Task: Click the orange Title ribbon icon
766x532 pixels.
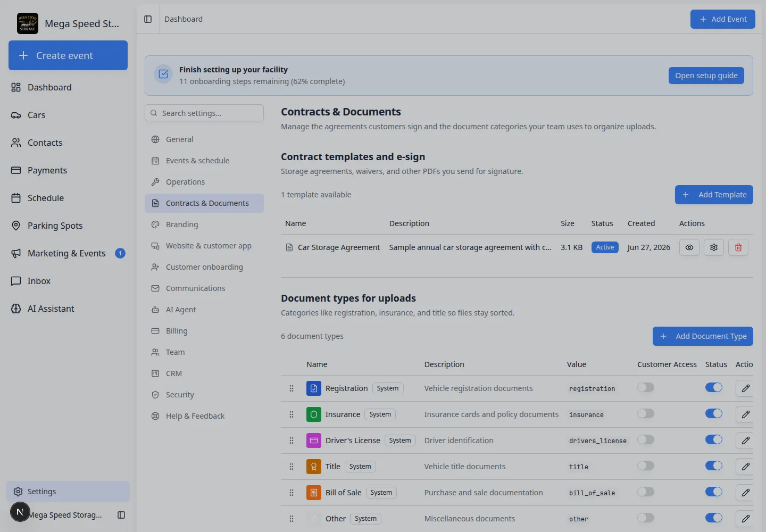Action: (x=314, y=467)
